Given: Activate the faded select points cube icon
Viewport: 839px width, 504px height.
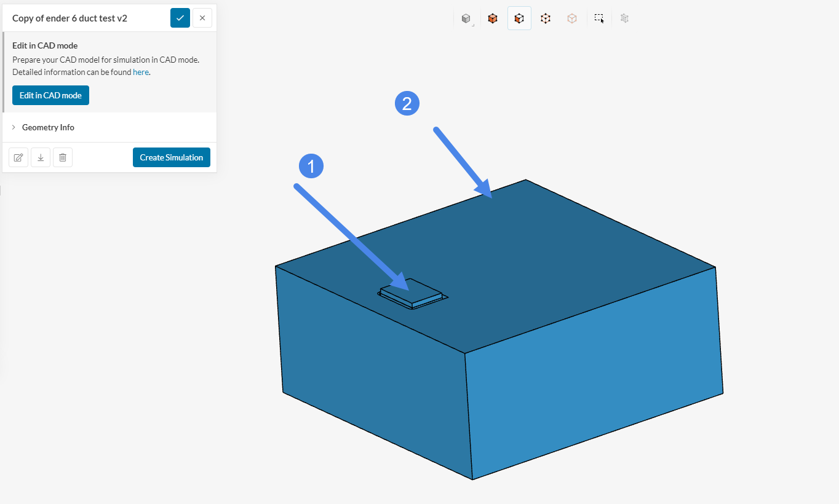Looking at the screenshot, I should click(572, 18).
